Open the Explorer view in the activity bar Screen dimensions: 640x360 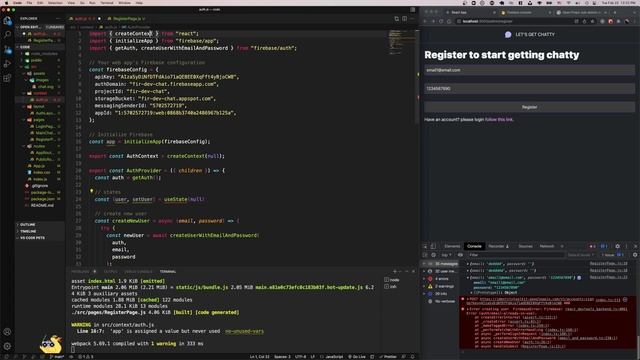[7, 20]
